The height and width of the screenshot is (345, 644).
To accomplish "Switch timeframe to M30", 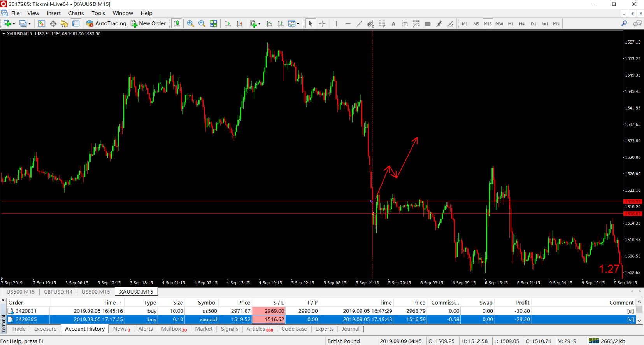I will click(499, 24).
